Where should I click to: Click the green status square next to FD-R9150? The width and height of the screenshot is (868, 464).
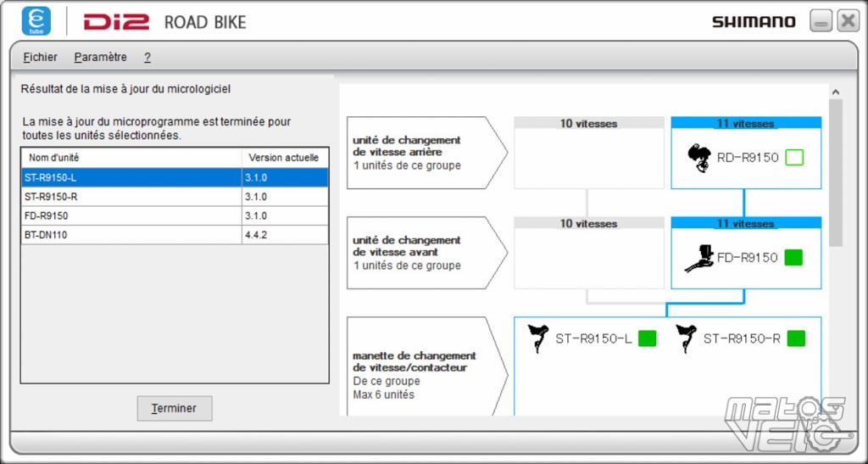click(x=793, y=258)
